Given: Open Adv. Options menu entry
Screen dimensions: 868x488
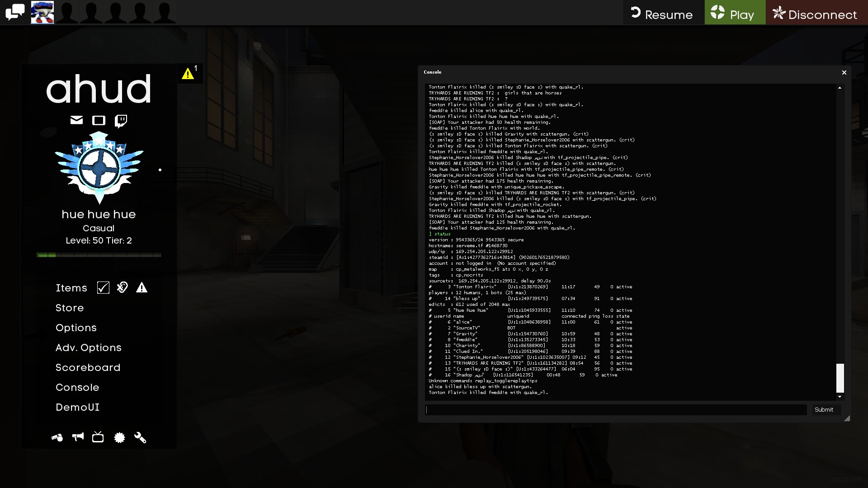Looking at the screenshot, I should 89,347.
